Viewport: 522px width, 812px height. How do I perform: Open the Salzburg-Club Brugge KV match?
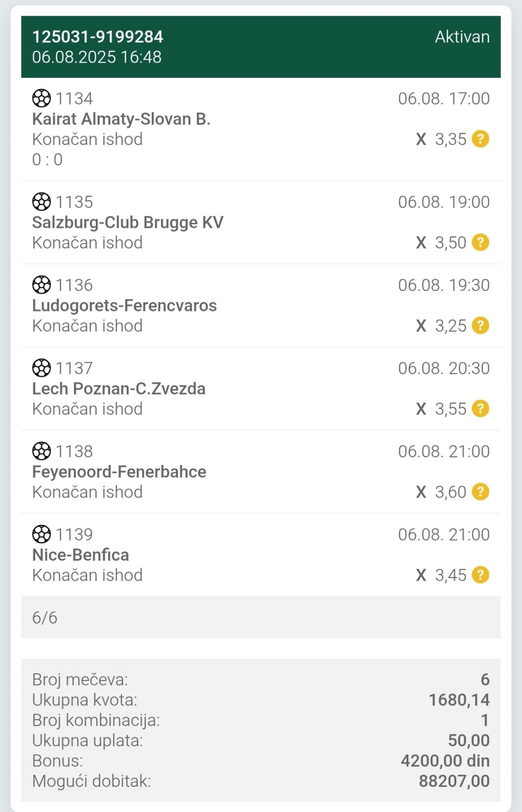[x=128, y=222]
